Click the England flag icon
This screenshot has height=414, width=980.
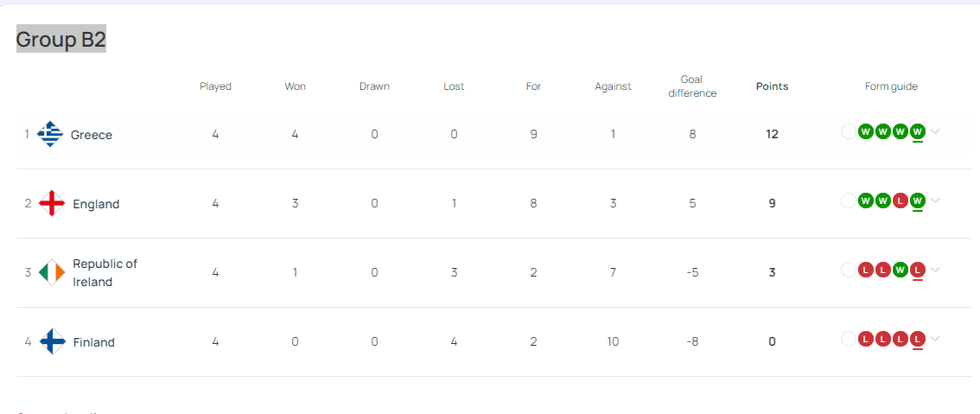pos(52,203)
